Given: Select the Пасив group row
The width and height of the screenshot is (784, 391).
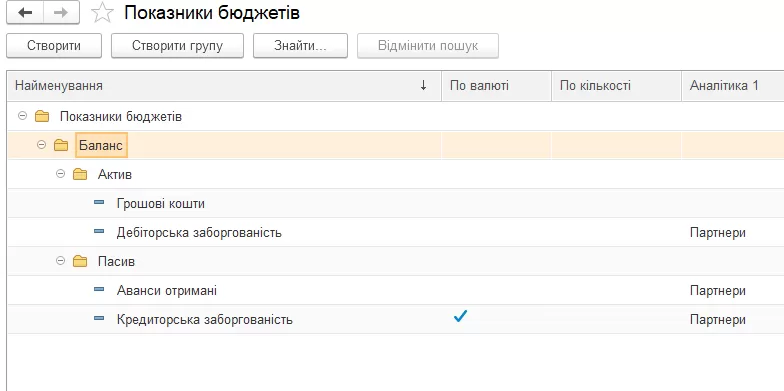Looking at the screenshot, I should 396,262.
